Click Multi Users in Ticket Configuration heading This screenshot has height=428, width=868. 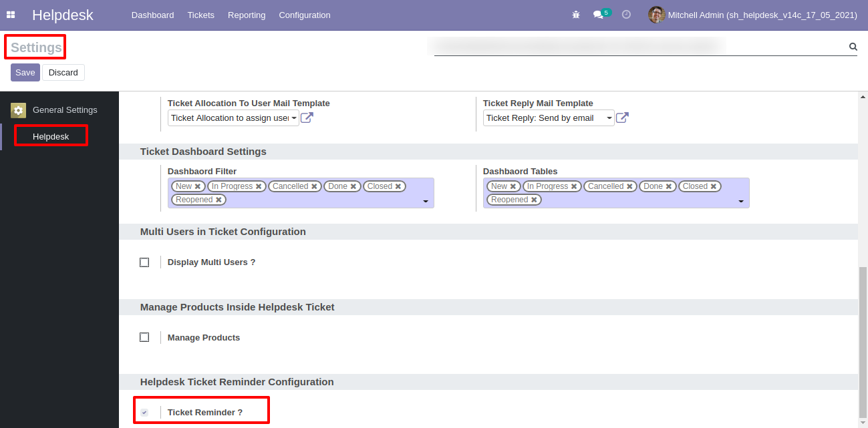pos(223,232)
